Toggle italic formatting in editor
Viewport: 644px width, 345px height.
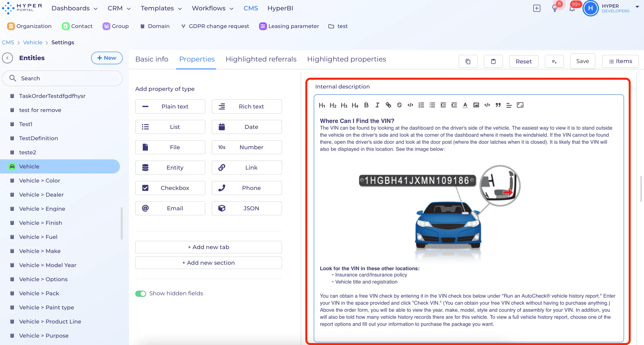tap(377, 105)
